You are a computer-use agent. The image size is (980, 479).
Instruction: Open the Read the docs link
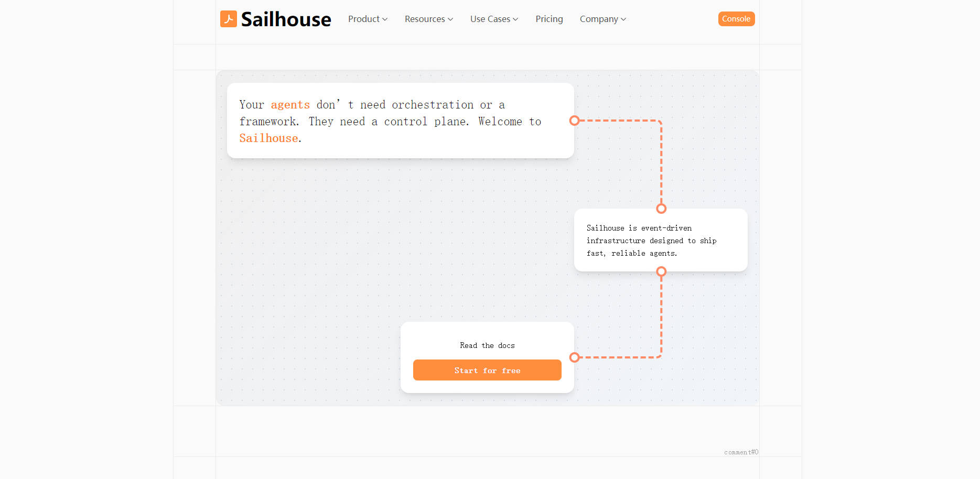point(487,345)
